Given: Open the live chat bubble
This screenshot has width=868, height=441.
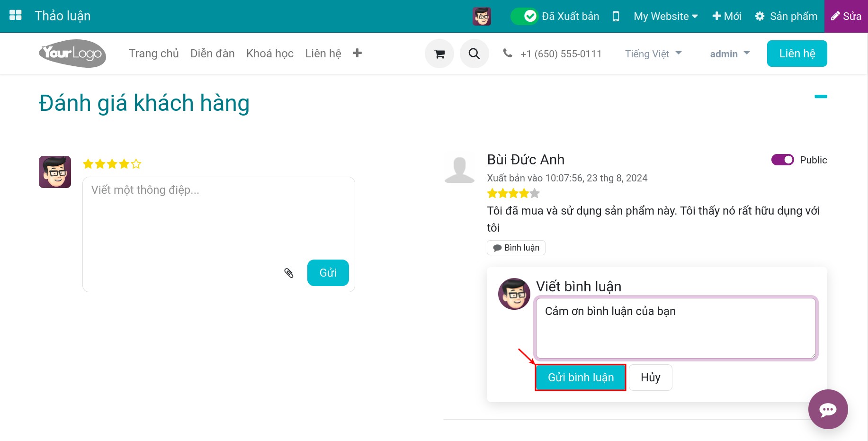Looking at the screenshot, I should [x=828, y=409].
